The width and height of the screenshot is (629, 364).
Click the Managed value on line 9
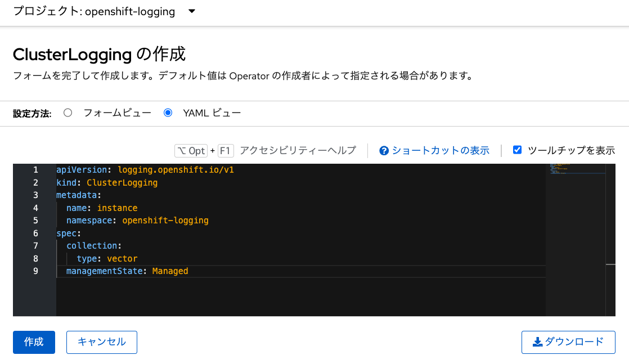click(170, 271)
